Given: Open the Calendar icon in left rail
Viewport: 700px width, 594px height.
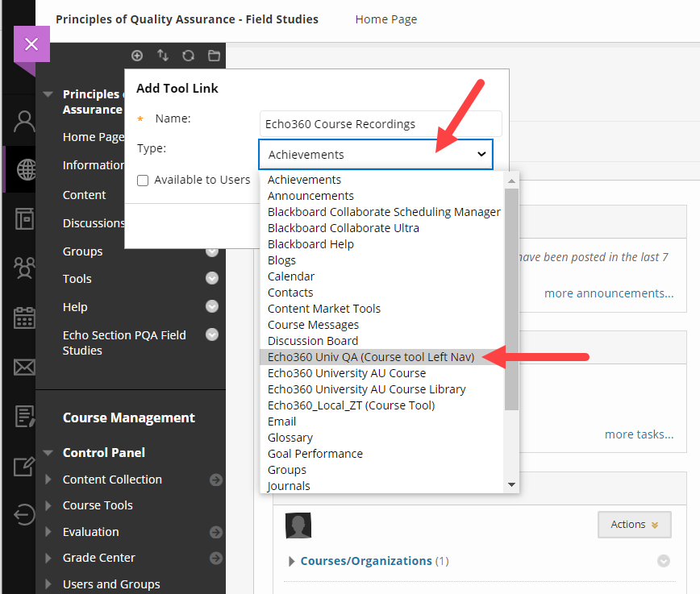Looking at the screenshot, I should point(24,318).
